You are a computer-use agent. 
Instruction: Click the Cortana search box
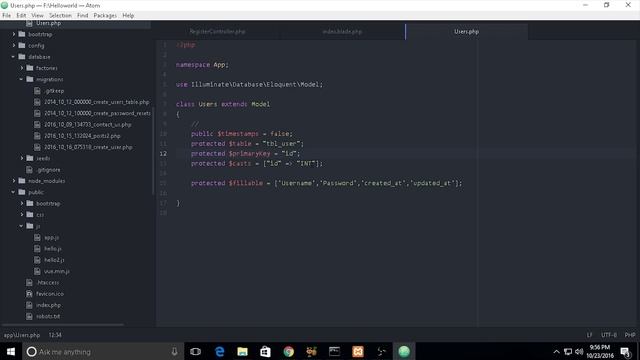point(102,351)
